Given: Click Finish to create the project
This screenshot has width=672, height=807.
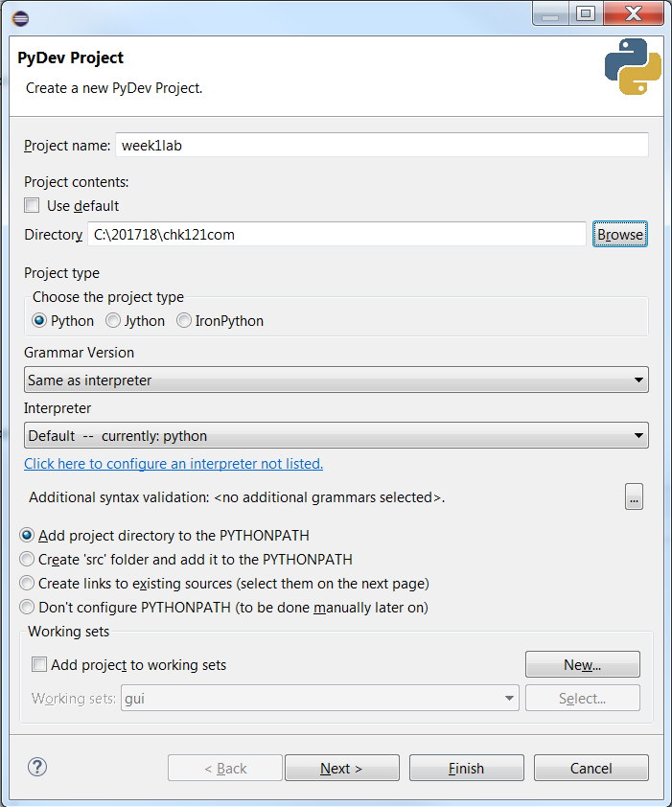Looking at the screenshot, I should click(x=466, y=768).
